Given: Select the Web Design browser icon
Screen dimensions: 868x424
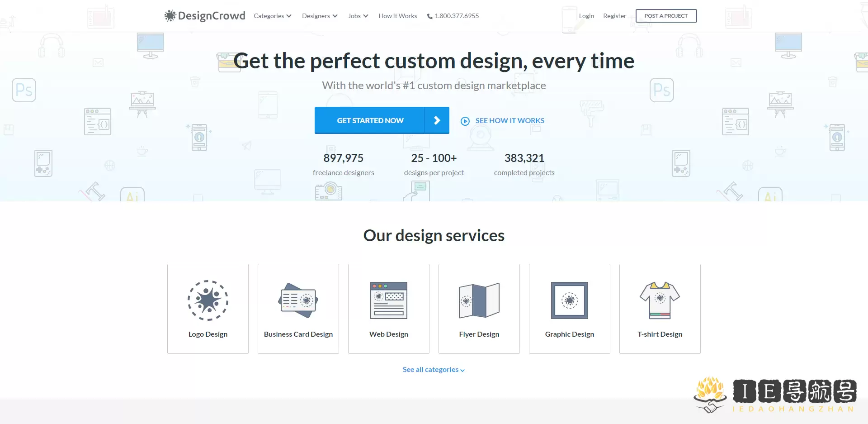Looking at the screenshot, I should 389,300.
